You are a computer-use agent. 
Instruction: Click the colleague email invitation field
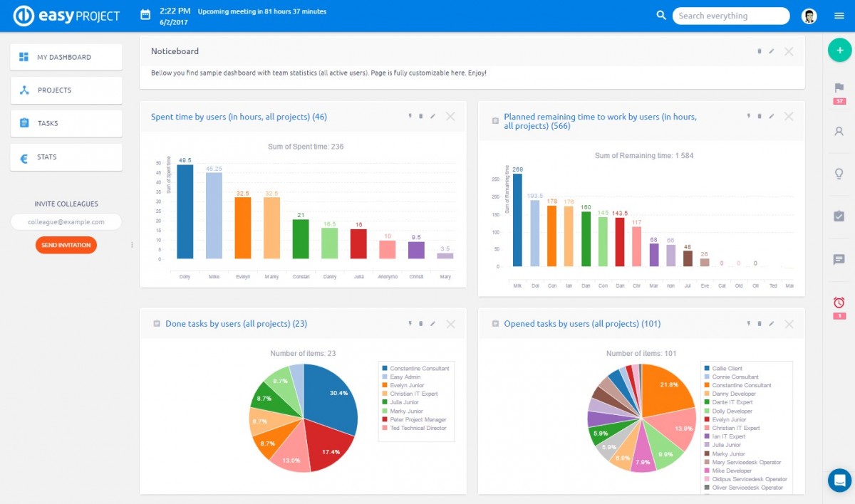pos(66,221)
